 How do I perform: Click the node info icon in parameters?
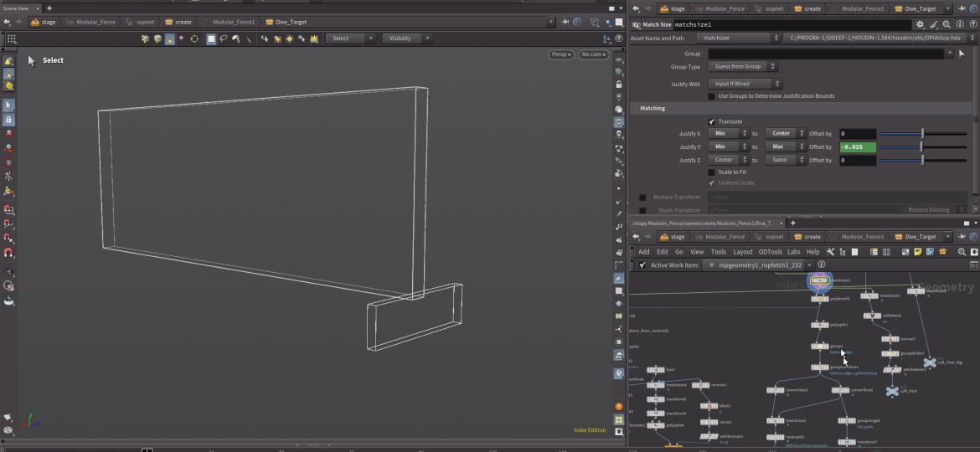959,25
